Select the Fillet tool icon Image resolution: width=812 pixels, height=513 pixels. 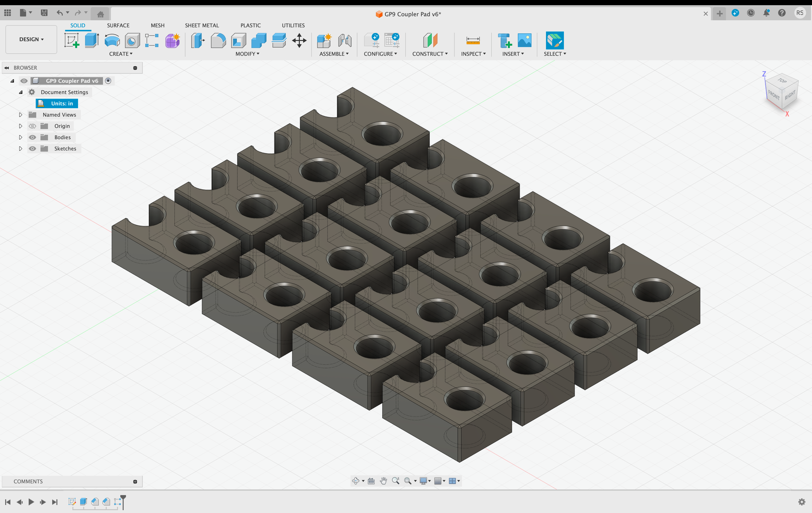[x=218, y=41]
